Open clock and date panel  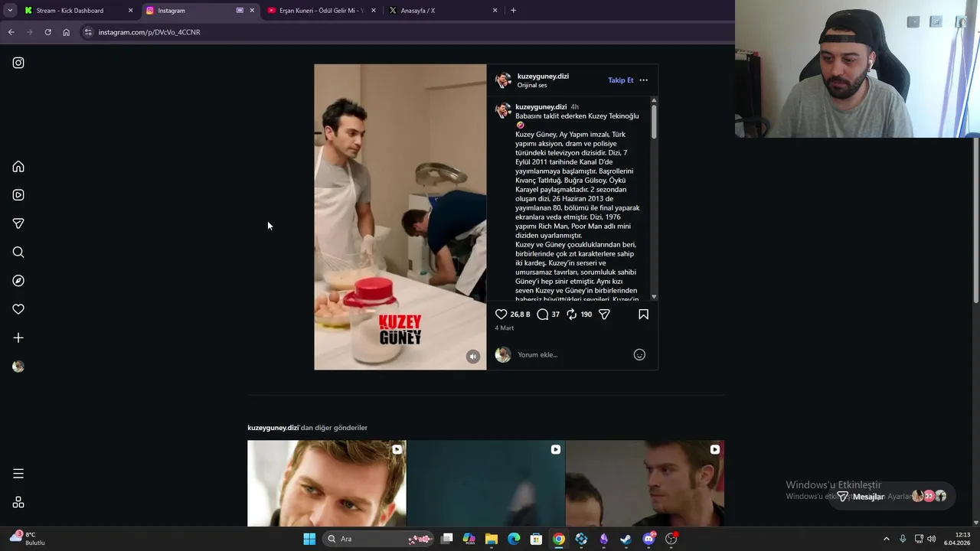957,539
